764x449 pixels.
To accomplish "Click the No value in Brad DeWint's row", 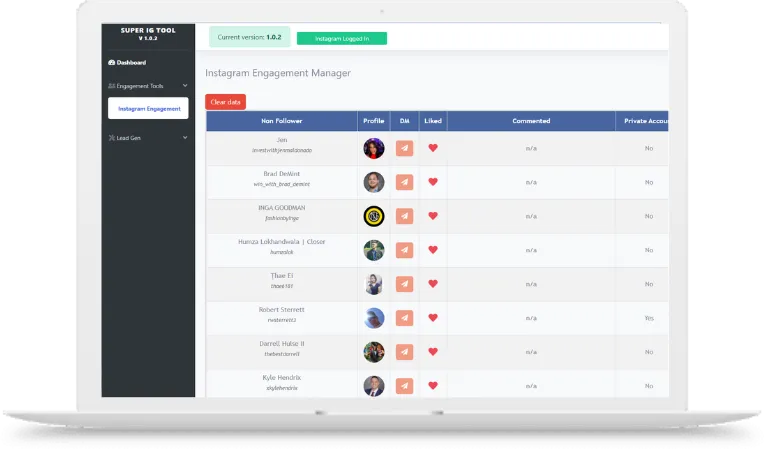I will pos(649,182).
